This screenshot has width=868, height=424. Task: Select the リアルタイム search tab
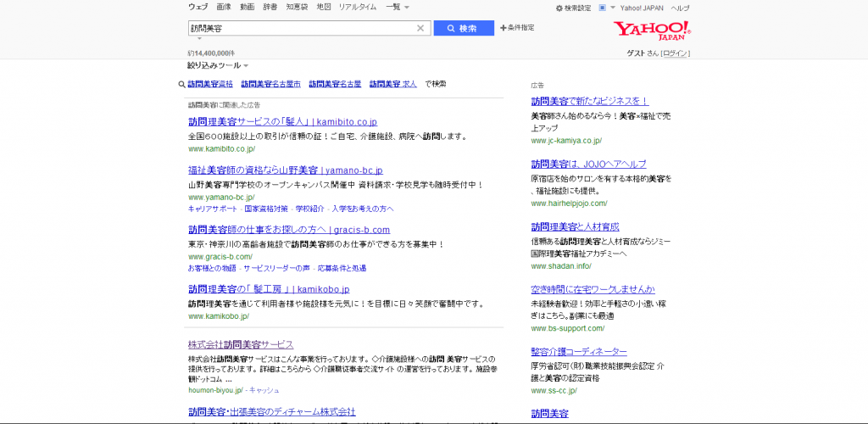tap(358, 7)
